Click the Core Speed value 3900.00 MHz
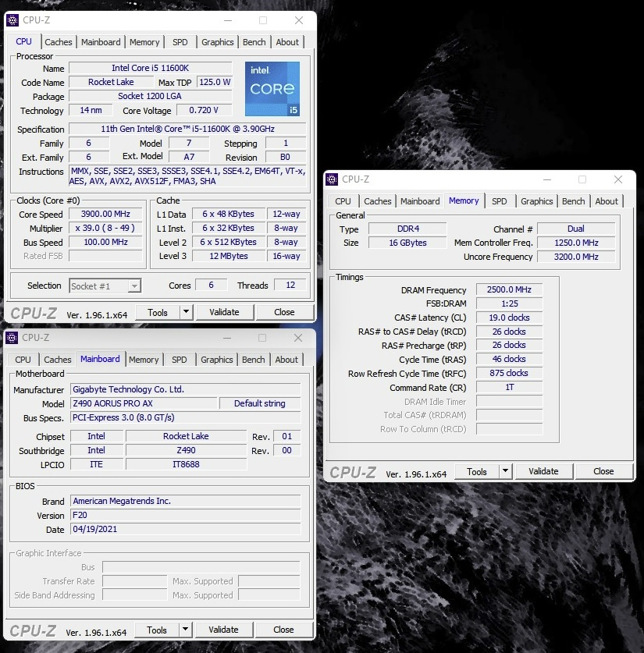 click(105, 214)
